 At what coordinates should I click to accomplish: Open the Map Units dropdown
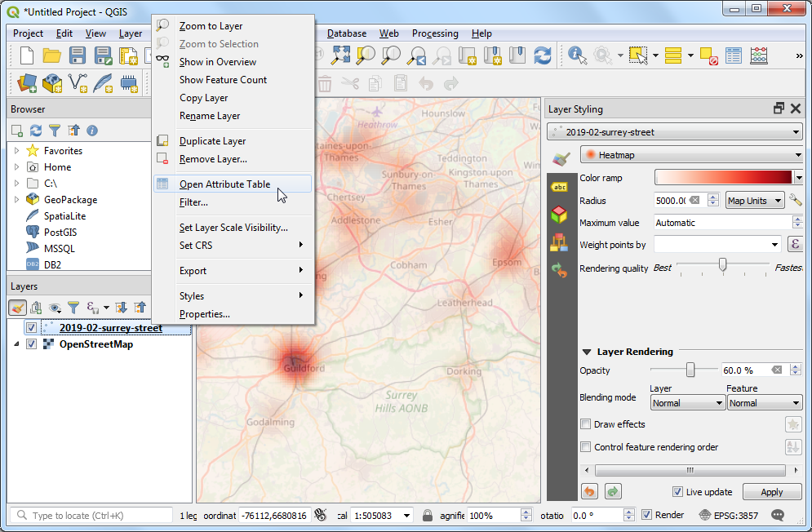755,201
